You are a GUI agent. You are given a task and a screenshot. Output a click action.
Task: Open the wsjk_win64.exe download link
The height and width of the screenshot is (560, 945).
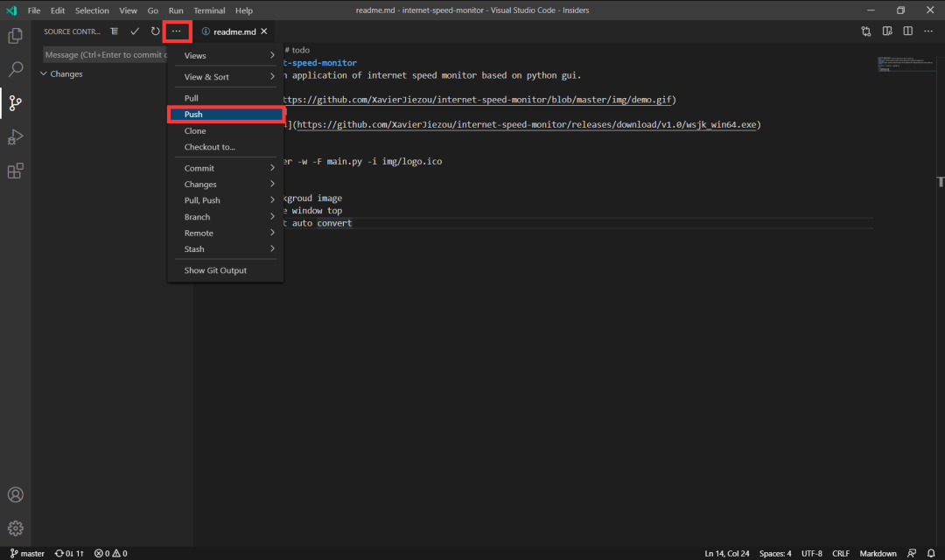click(x=527, y=125)
